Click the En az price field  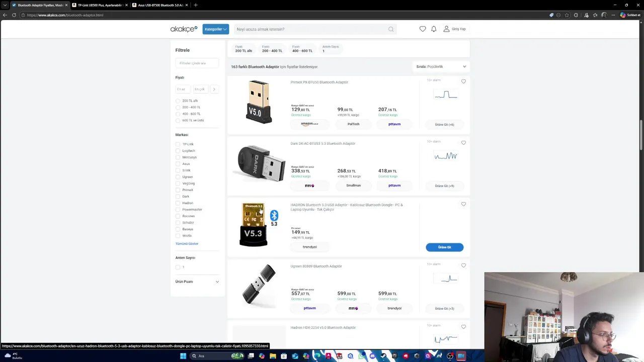coord(183,89)
